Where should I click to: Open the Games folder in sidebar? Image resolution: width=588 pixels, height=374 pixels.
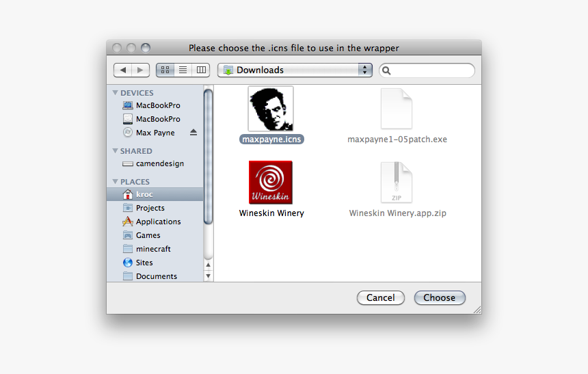click(x=155, y=235)
